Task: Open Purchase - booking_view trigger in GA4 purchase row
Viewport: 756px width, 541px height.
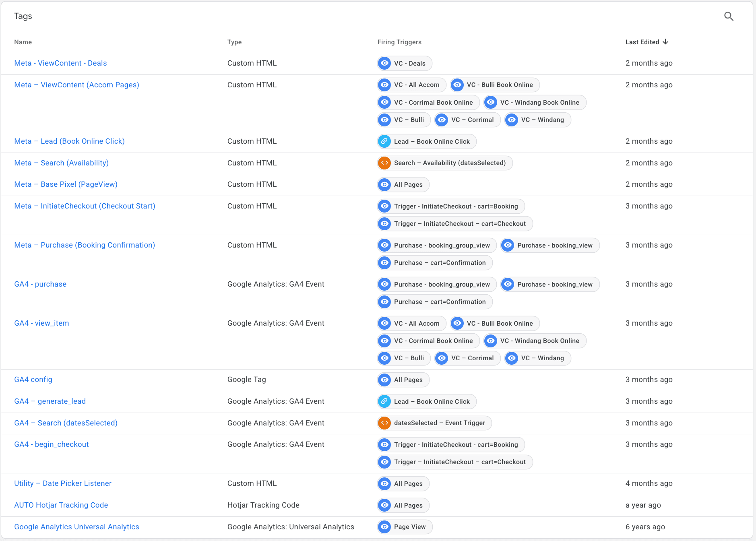Action: pyautogui.click(x=550, y=284)
